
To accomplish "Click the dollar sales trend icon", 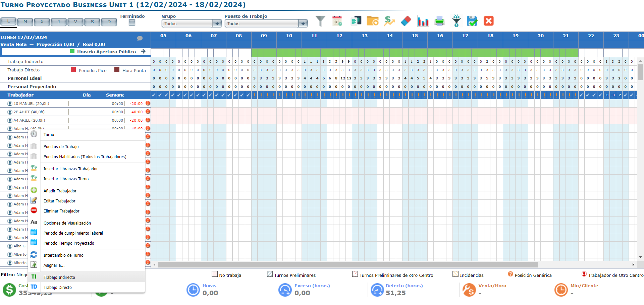I will coord(389,21).
